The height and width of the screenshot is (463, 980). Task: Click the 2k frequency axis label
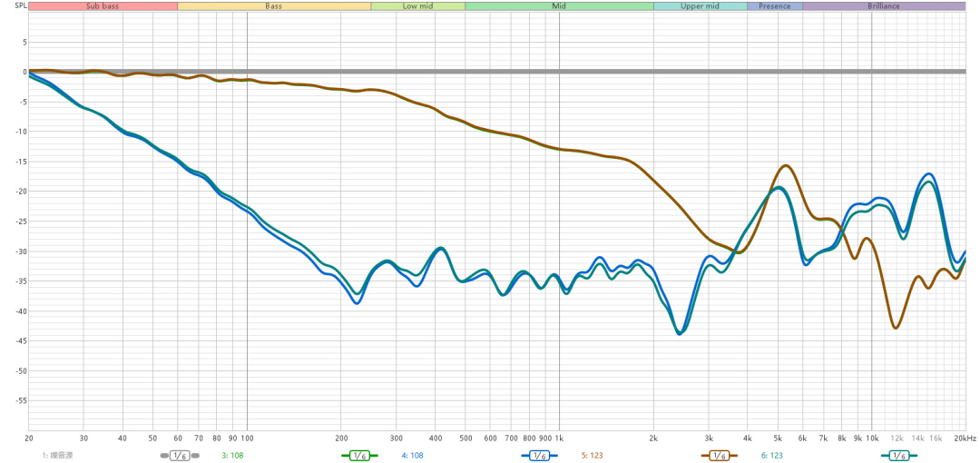tap(653, 438)
